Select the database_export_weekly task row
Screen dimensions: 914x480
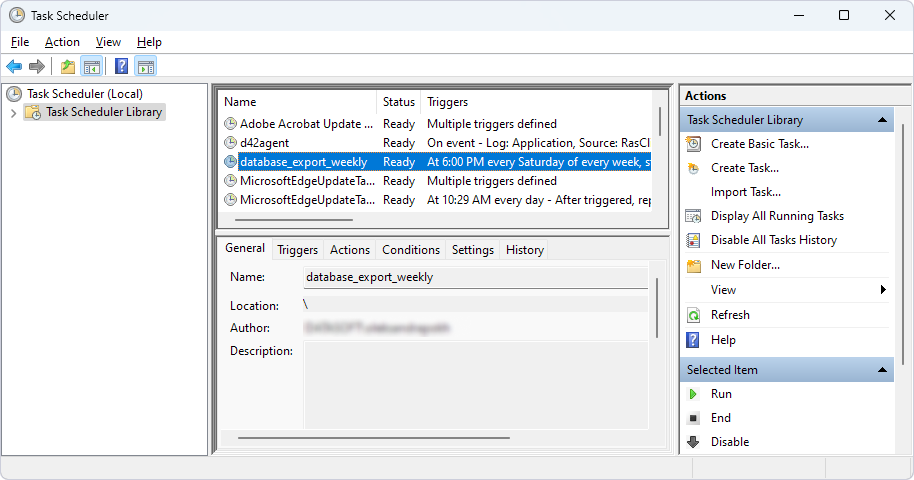coord(436,162)
